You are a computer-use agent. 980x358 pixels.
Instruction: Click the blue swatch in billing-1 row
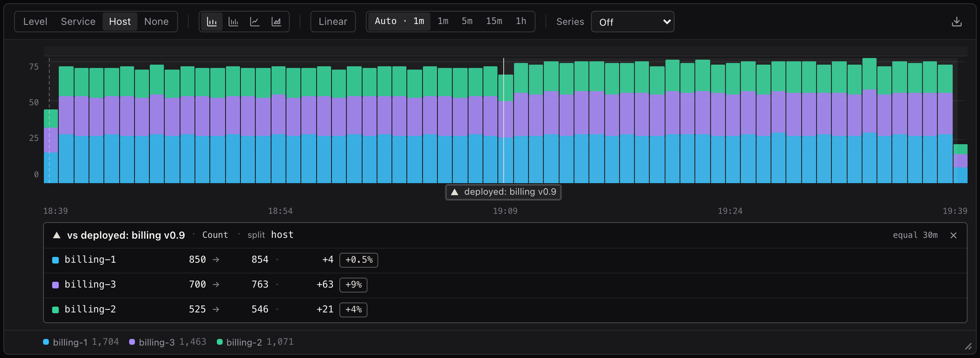pyautogui.click(x=55, y=260)
